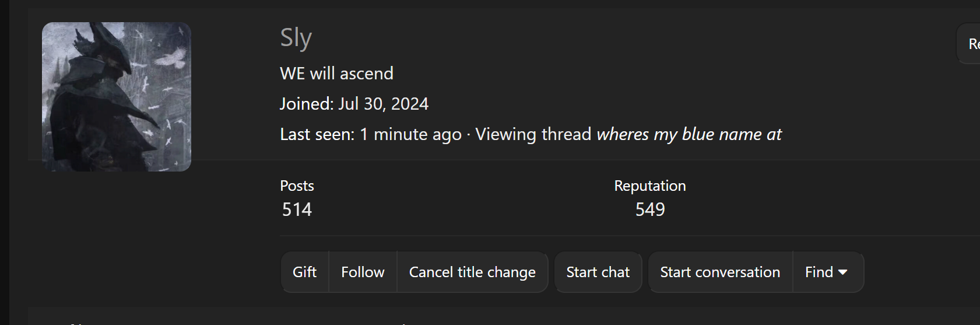980x325 pixels.
Task: Click the Reputation label
Action: (649, 186)
